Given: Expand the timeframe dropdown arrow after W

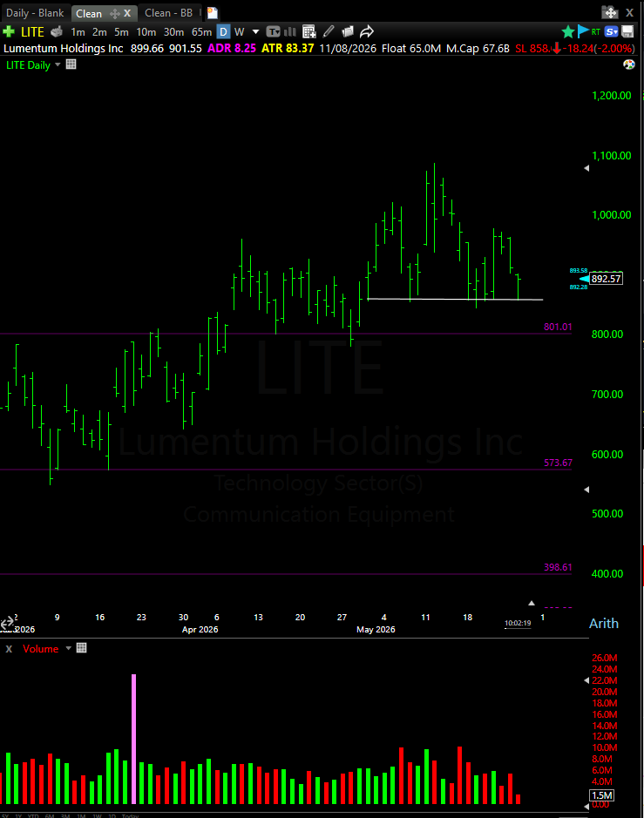Looking at the screenshot, I should pyautogui.click(x=255, y=32).
